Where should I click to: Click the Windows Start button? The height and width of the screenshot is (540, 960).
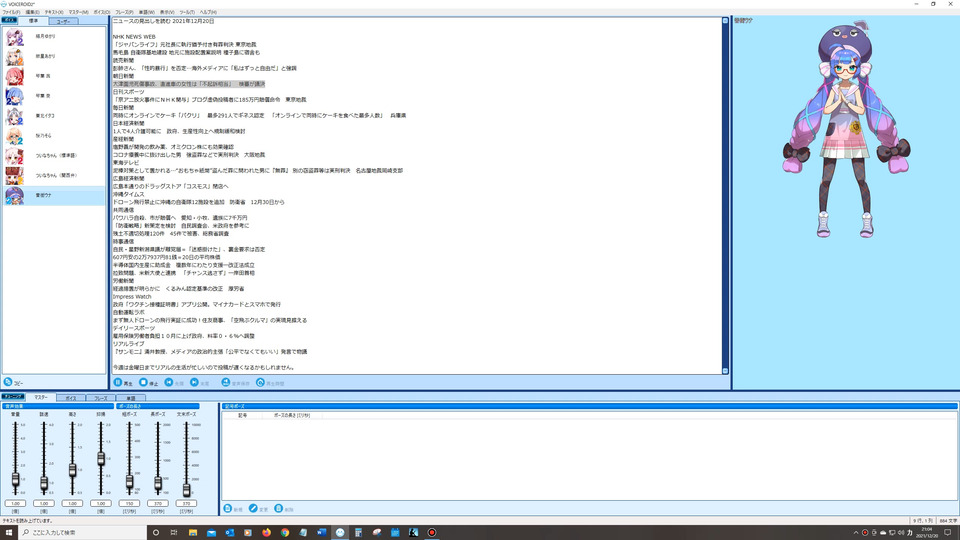pos(9,533)
